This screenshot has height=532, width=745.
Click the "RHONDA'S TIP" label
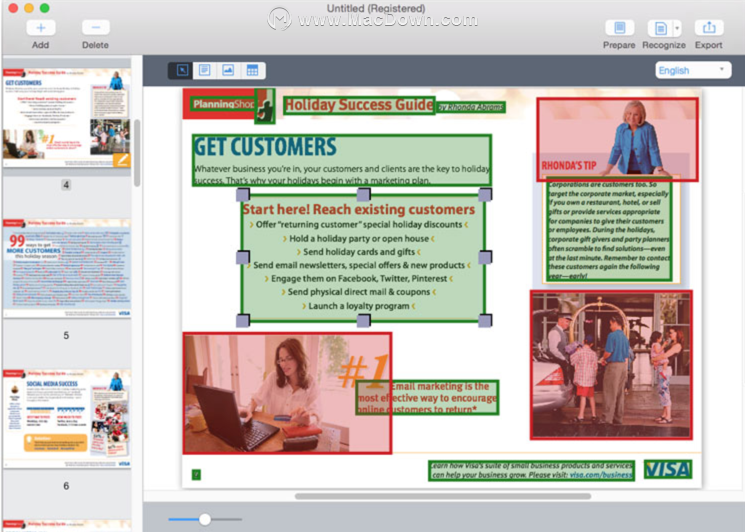pyautogui.click(x=569, y=165)
